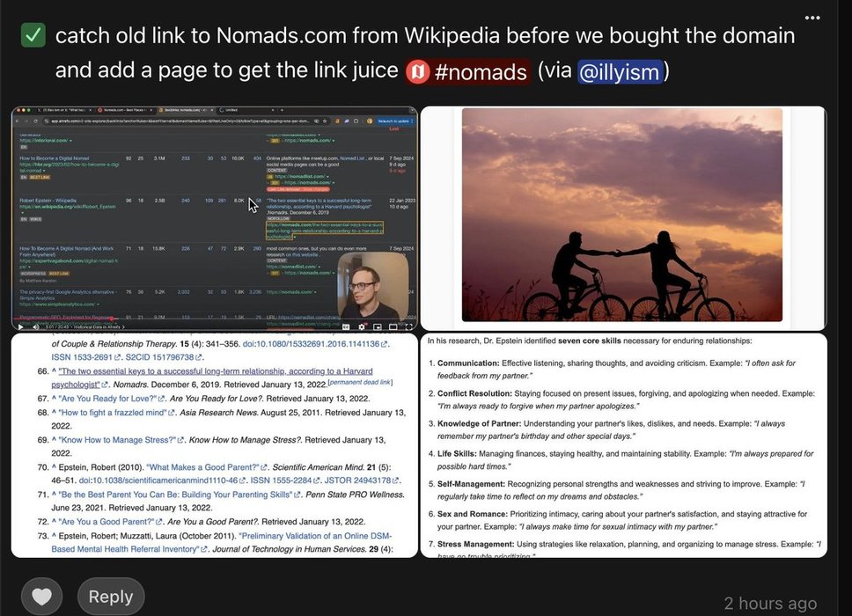Open reference 69 'Know How to Manage Stress?'
Screen dimensions: 852x616
(x=117, y=440)
